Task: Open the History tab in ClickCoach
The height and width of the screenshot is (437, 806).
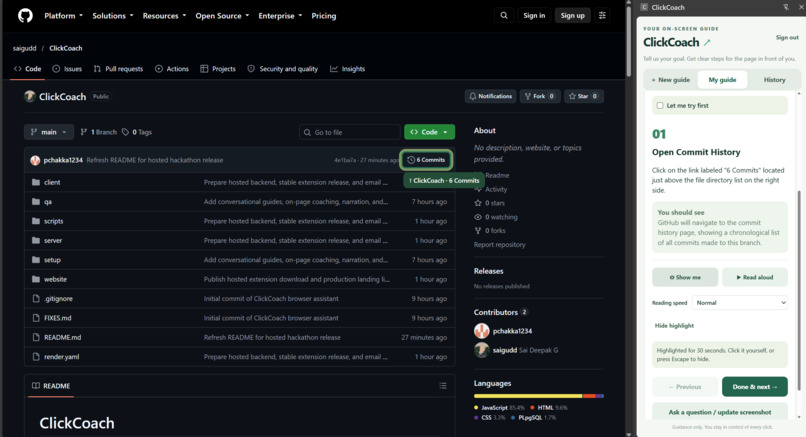Action: 774,80
